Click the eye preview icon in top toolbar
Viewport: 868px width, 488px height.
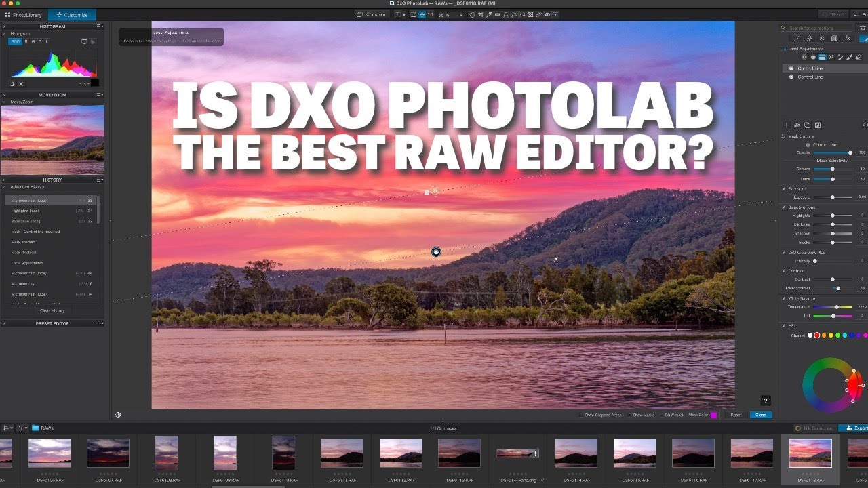547,14
